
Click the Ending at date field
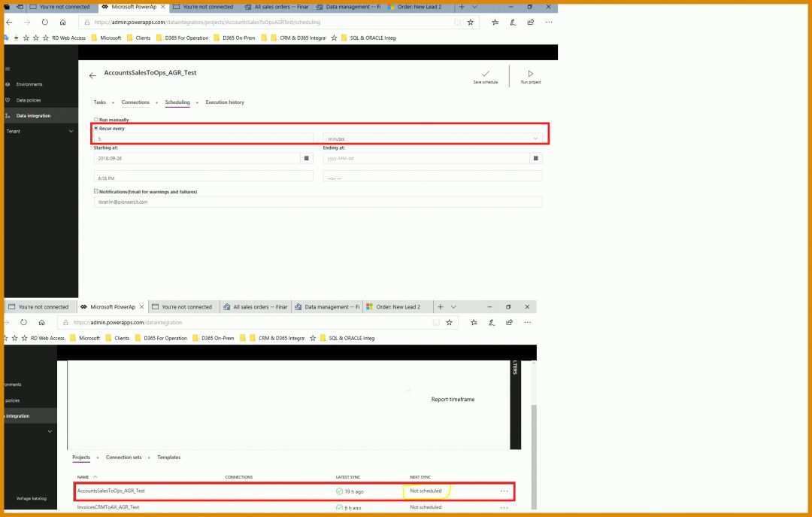coord(426,158)
